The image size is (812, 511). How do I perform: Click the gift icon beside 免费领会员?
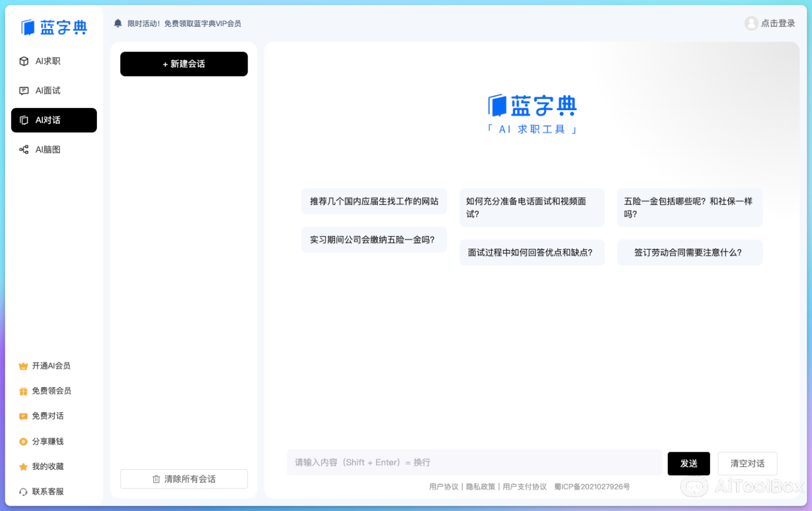tap(22, 390)
